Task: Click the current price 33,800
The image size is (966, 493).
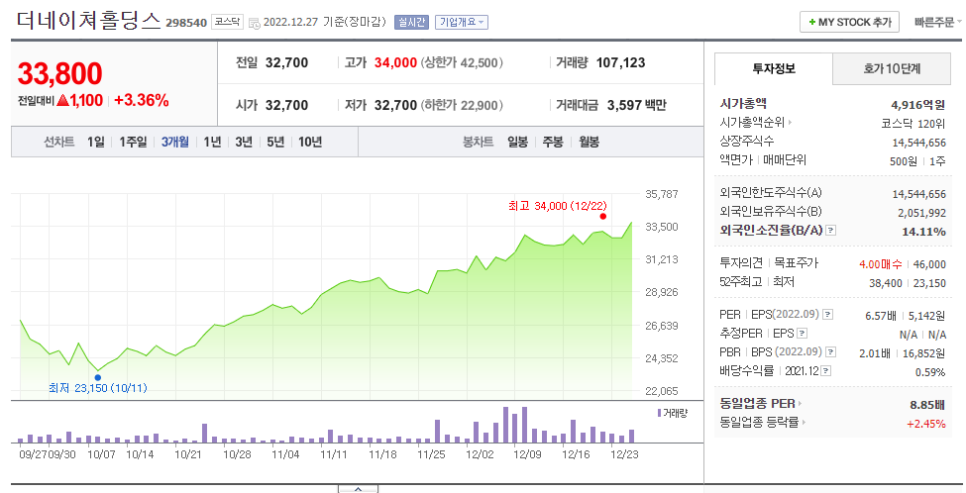Action: (x=60, y=74)
